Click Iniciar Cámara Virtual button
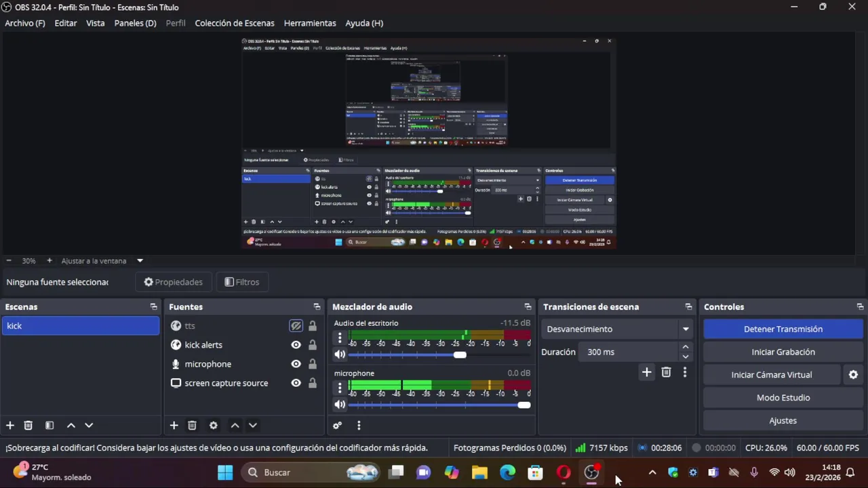The height and width of the screenshot is (488, 868). (772, 375)
